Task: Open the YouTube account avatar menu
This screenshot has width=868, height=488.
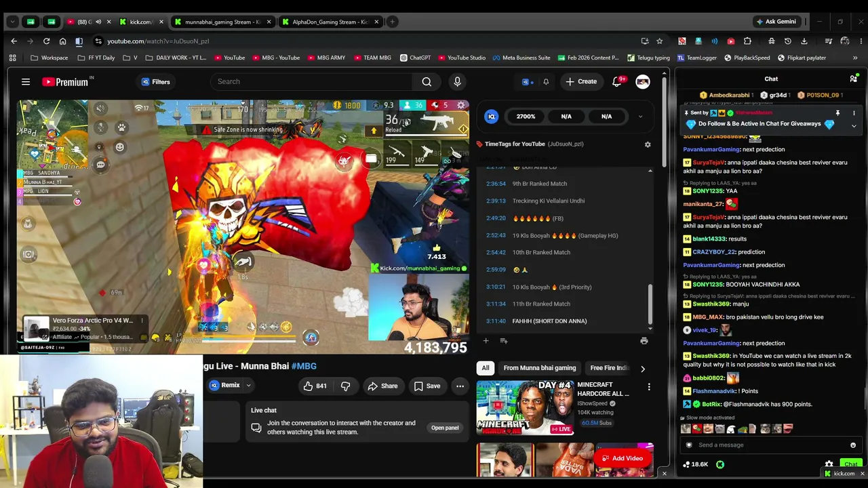Action: coord(642,82)
